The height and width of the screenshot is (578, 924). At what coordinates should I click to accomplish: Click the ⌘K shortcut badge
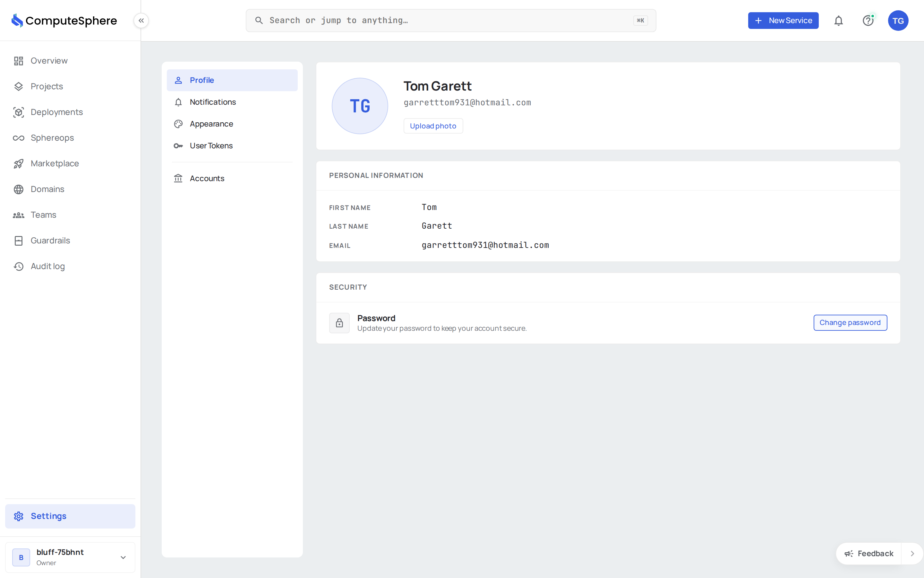(640, 21)
